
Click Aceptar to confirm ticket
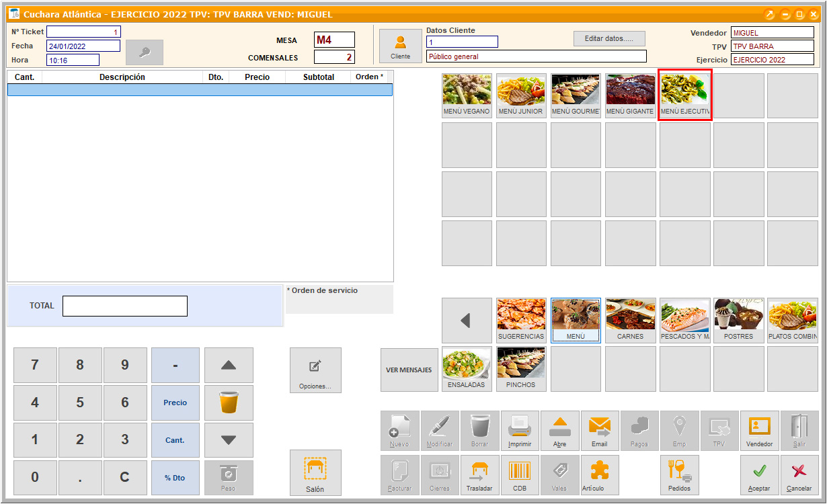pyautogui.click(x=759, y=474)
